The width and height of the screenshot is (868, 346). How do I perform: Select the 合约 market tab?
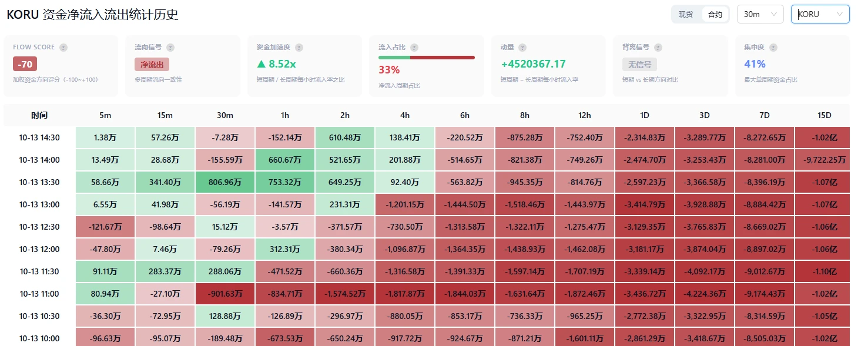tap(715, 15)
